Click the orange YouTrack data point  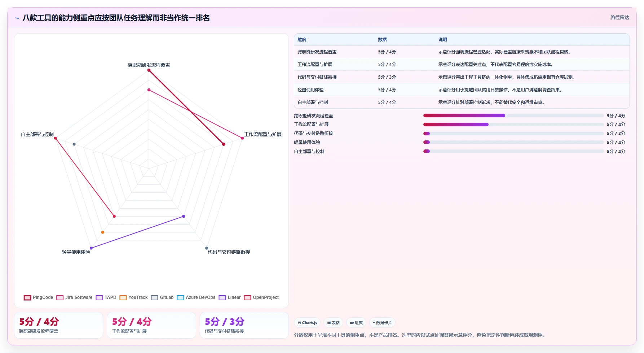pyautogui.click(x=103, y=232)
